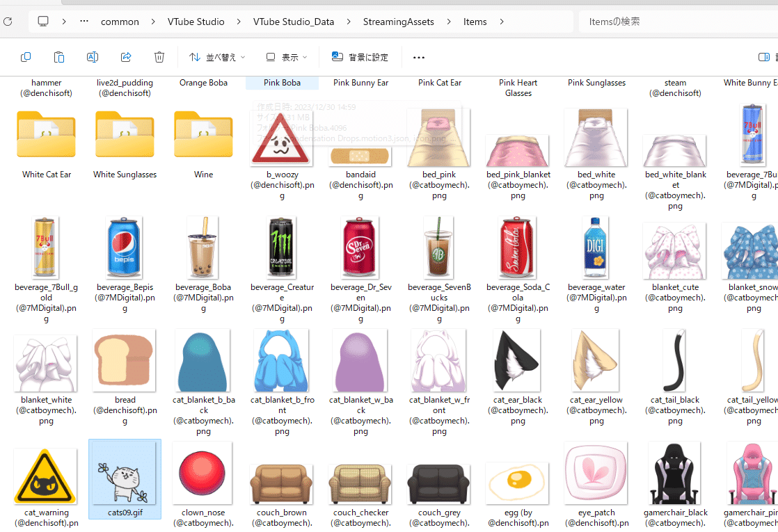The image size is (778, 532).
Task: Open the Pink Boba folder
Action: tap(282, 82)
